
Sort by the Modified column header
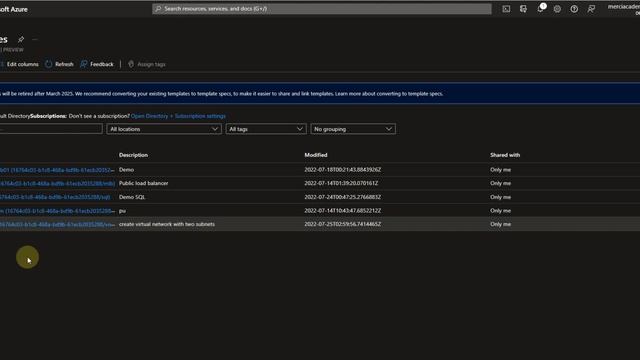316,155
